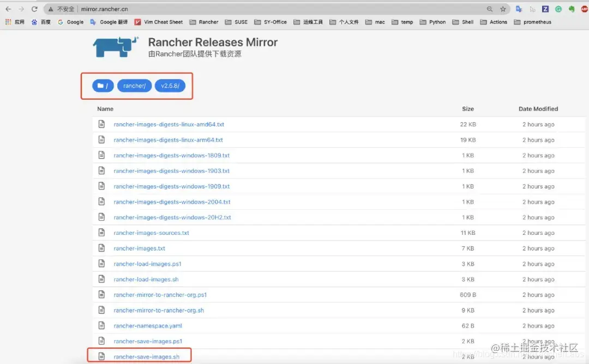Click the Google Translate extension icon

(519, 9)
